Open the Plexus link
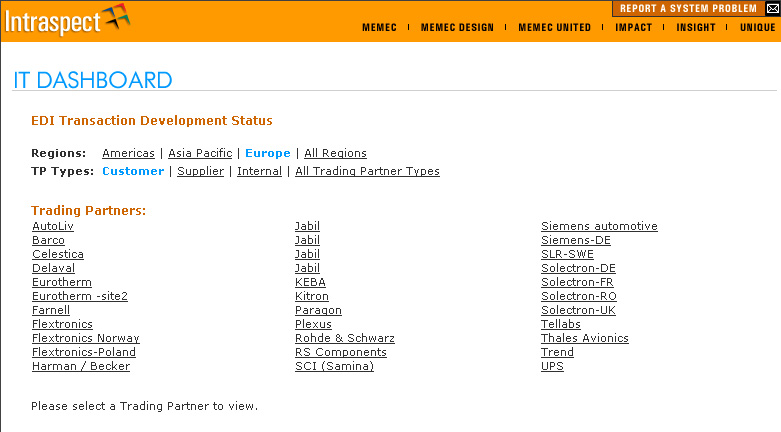Viewport: 781px width, 432px height. pos(313,324)
